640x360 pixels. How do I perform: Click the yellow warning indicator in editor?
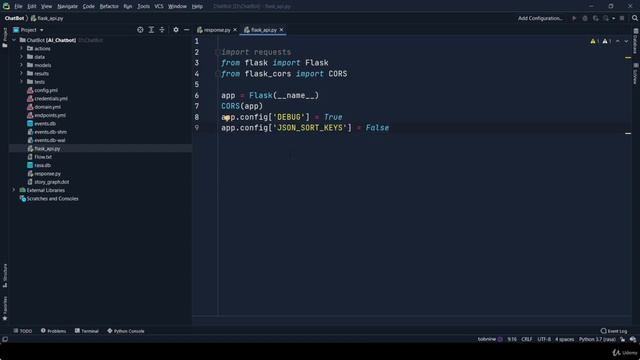coord(594,41)
